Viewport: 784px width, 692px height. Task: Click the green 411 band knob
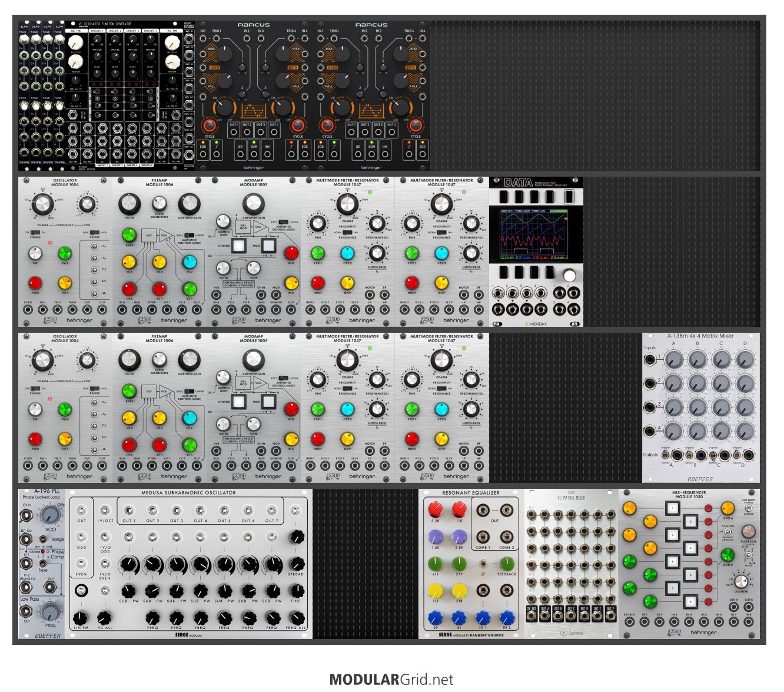435,564
